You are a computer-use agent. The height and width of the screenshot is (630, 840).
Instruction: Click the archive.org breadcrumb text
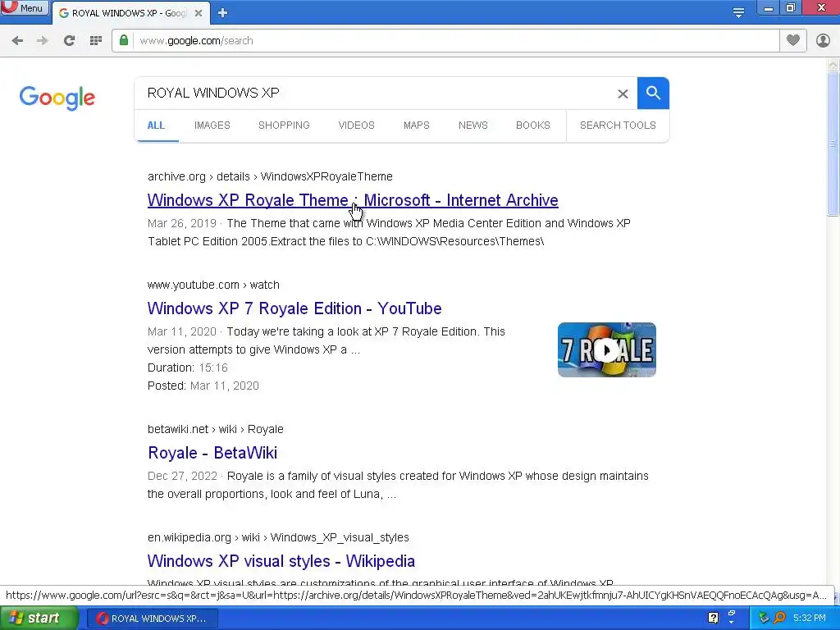270,177
